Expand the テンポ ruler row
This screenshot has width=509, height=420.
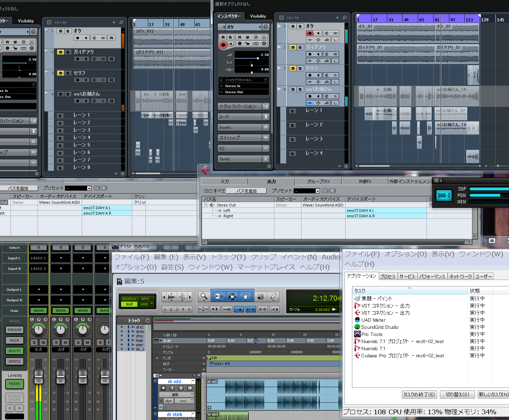tap(157, 358)
